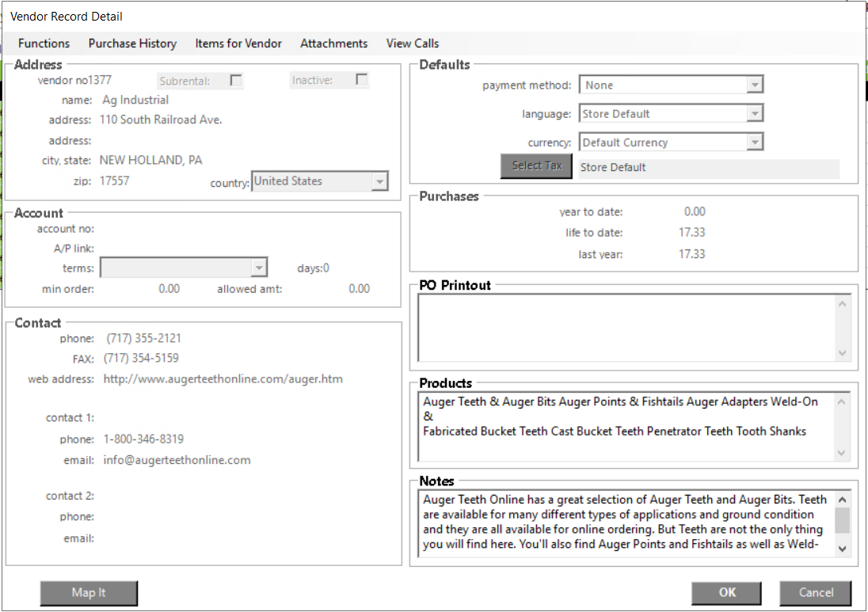Dismiss the dialog with Cancel

pos(816,593)
